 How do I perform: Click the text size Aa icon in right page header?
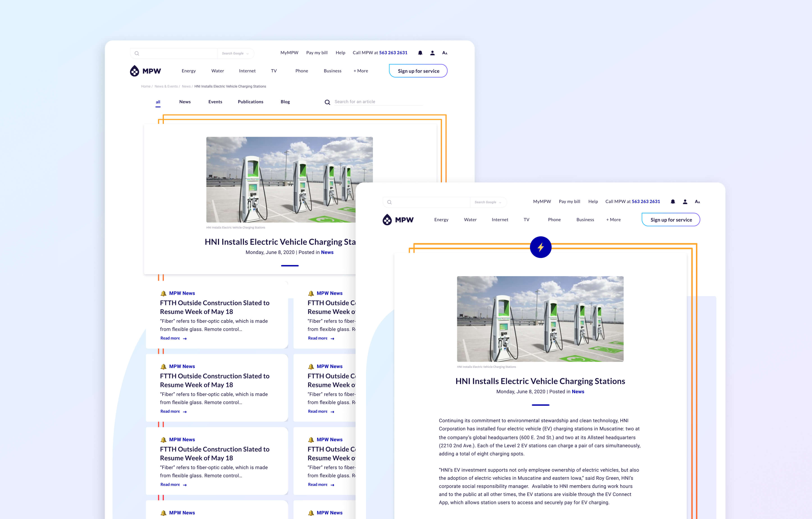697,202
